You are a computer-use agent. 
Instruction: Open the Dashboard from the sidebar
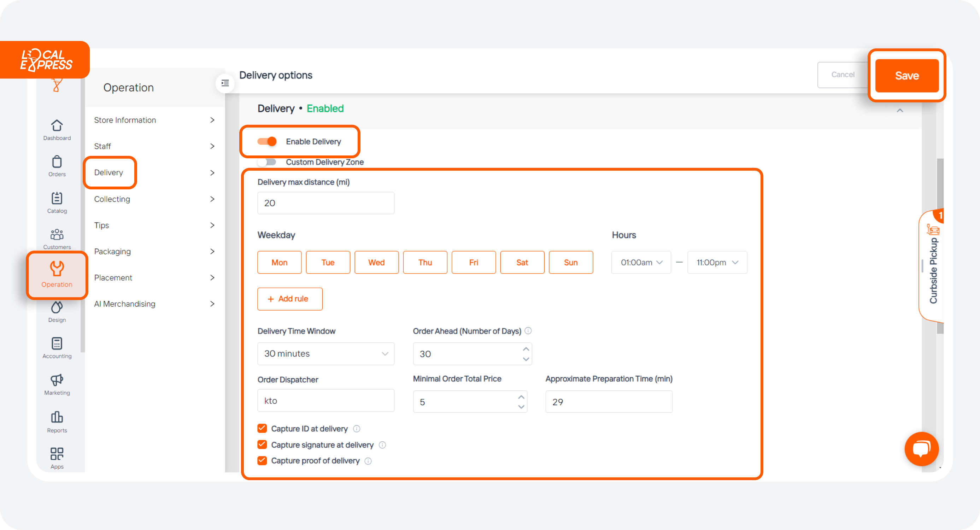[57, 129]
